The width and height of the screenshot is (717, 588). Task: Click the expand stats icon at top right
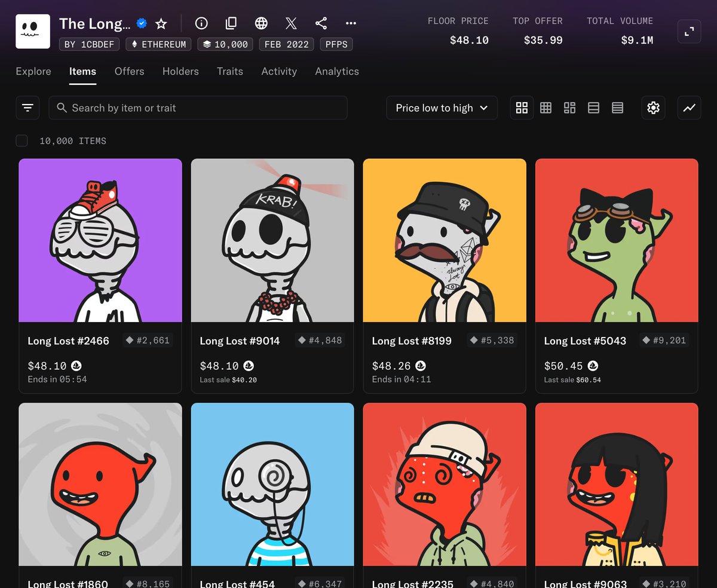689,31
